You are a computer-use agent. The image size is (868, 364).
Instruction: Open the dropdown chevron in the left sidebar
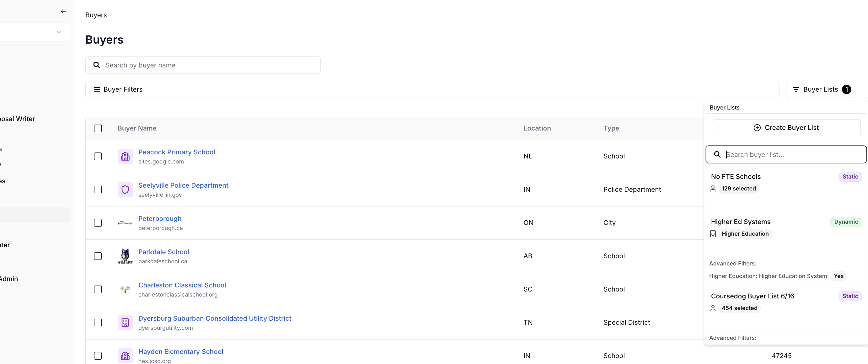point(59,32)
